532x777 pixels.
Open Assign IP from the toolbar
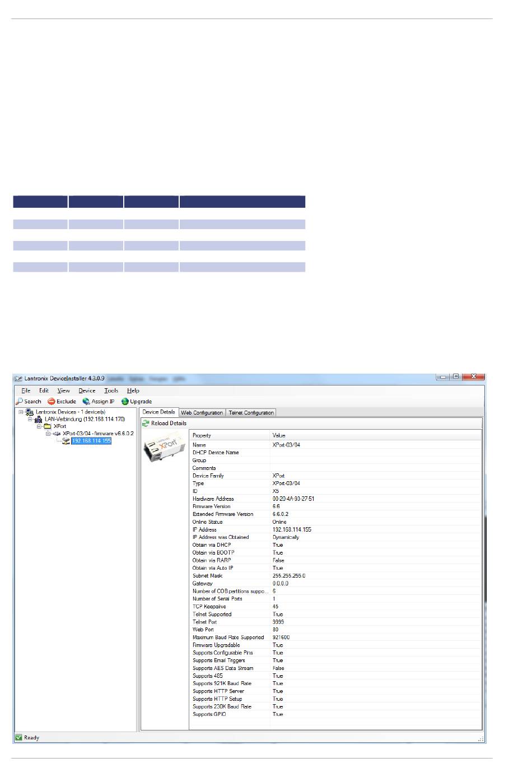pyautogui.click(x=98, y=401)
